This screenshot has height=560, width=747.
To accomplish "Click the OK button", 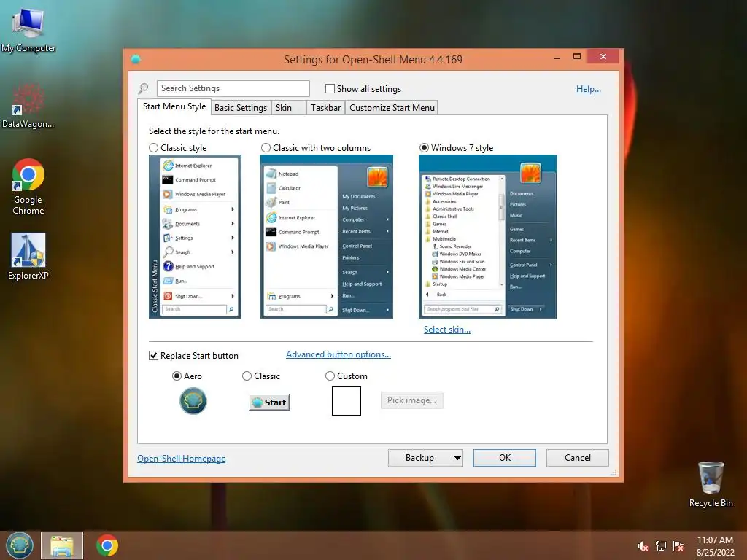I will [505, 458].
